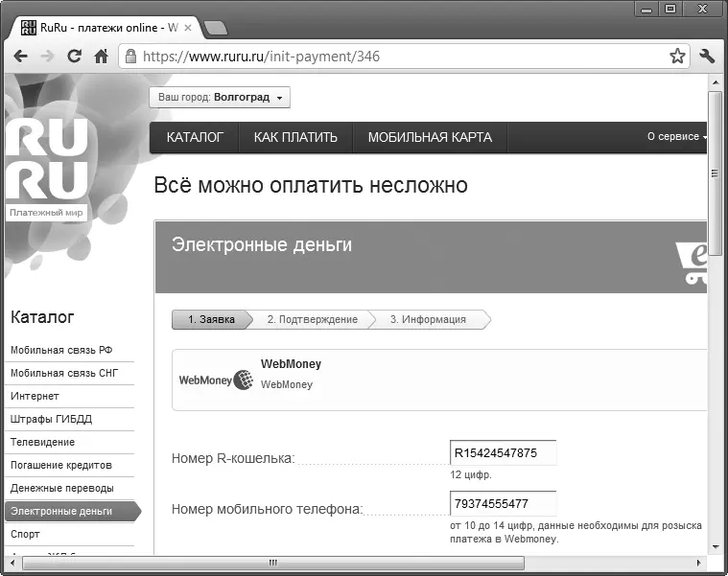The image size is (728, 576).
Task: Select Денежные переводы in the catalog
Action: coord(61,488)
